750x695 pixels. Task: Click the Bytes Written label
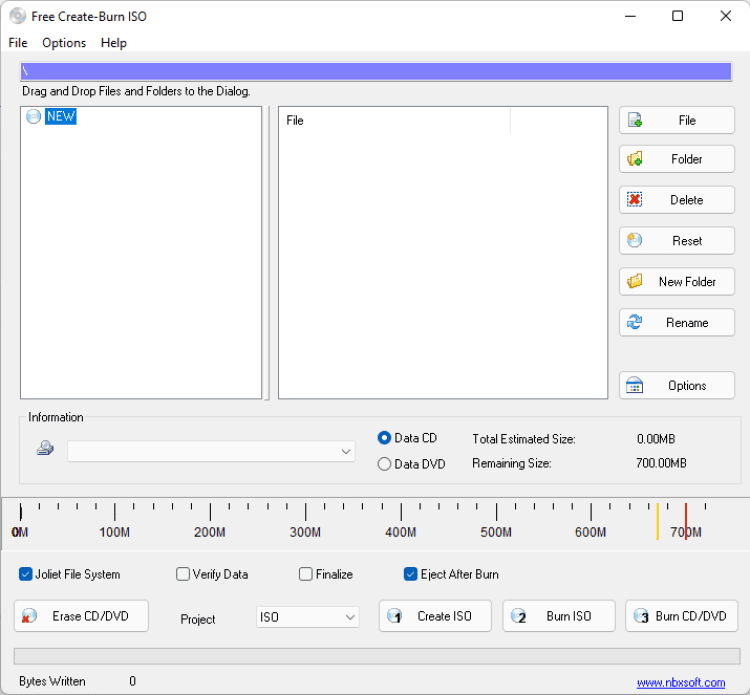(52, 681)
